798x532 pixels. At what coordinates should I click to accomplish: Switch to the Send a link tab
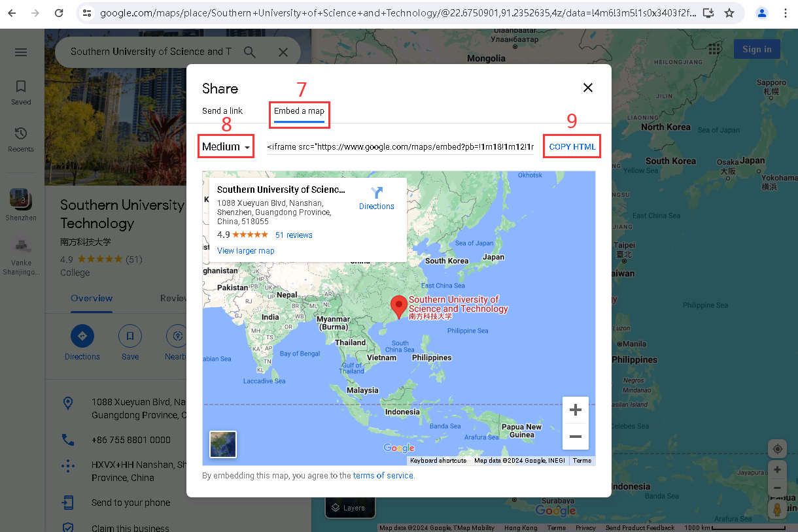tap(222, 111)
